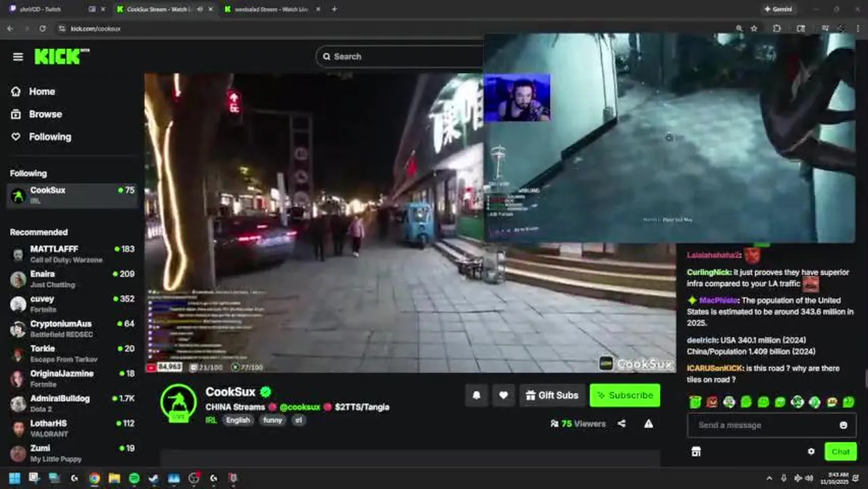
Task: Click username MacPhisto in chat
Action: point(719,300)
